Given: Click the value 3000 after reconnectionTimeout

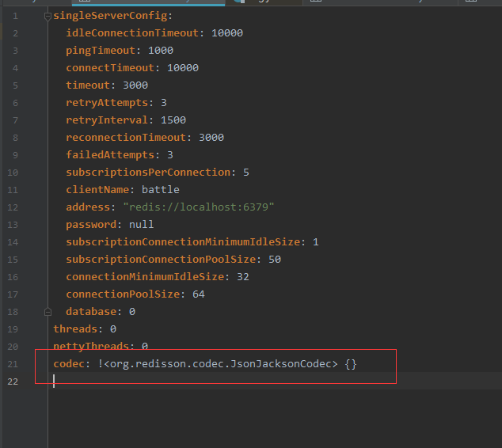Looking at the screenshot, I should (x=211, y=138).
